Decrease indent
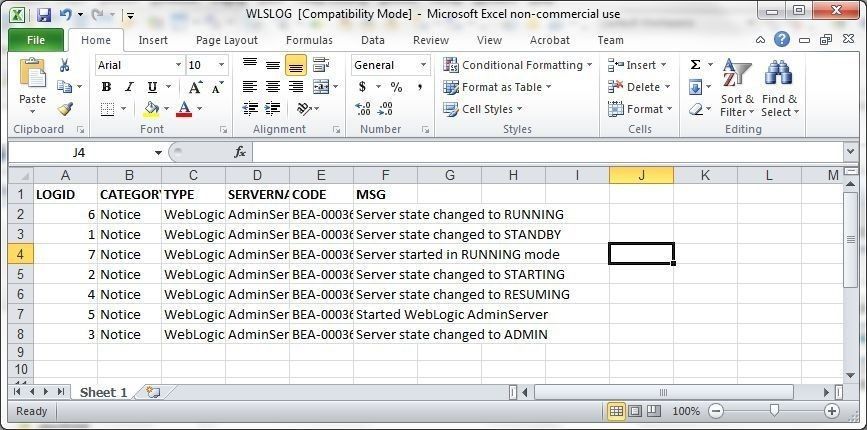The height and width of the screenshot is (430, 867). pos(250,109)
